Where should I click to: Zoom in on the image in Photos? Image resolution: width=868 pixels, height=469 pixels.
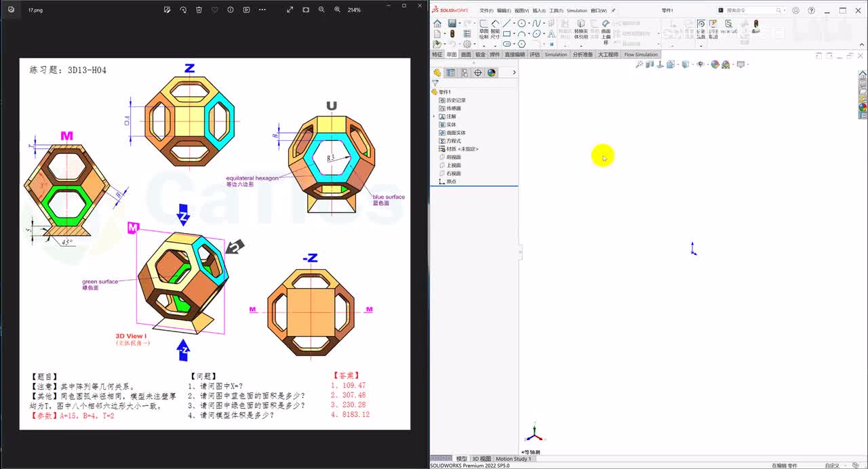337,10
